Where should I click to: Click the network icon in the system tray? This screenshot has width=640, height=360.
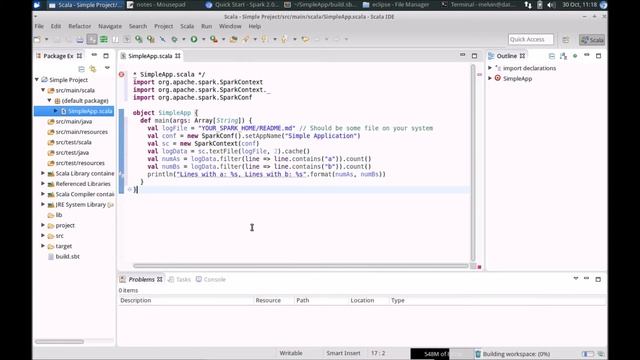528,5
